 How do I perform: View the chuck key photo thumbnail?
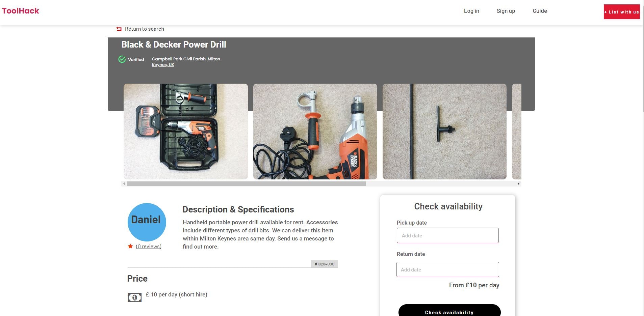pos(444,132)
